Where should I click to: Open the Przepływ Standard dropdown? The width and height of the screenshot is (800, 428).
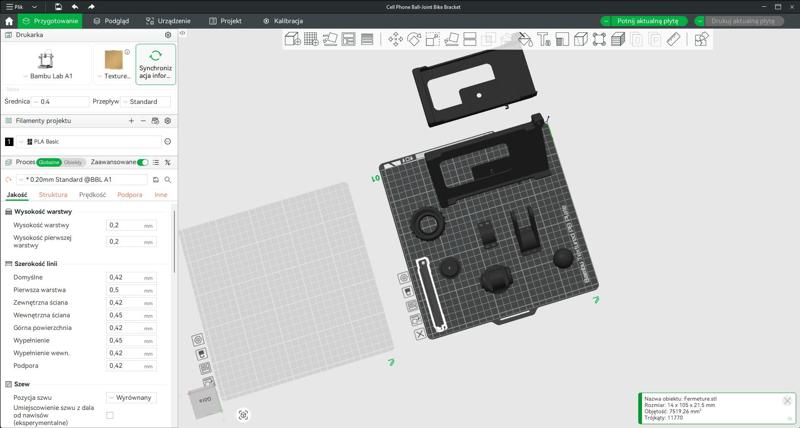[146, 101]
